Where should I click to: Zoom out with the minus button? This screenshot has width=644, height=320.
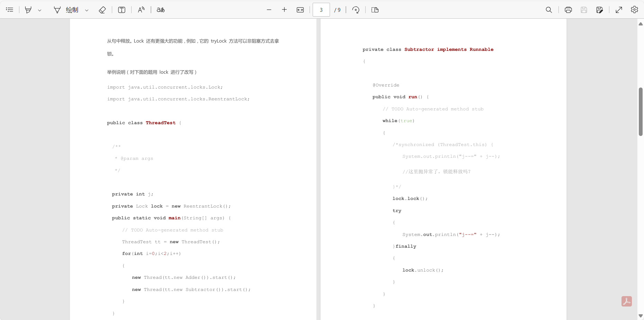point(269,10)
